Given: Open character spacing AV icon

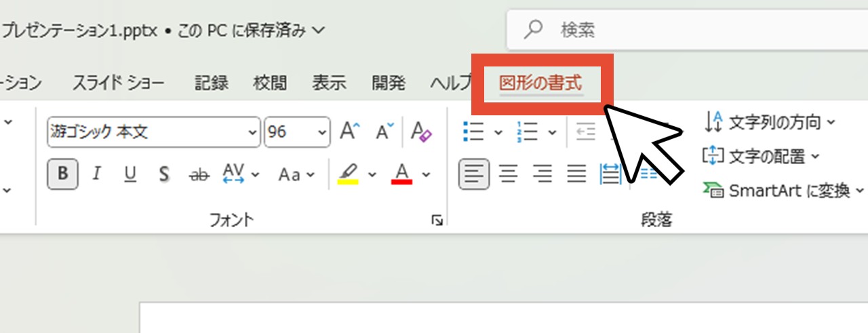Looking at the screenshot, I should point(233,174).
